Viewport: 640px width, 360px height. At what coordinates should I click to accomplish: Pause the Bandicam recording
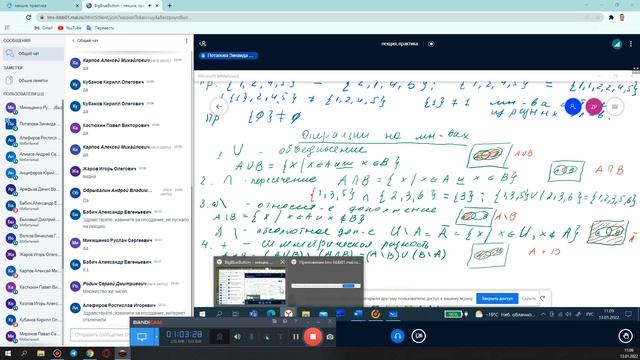296,337
